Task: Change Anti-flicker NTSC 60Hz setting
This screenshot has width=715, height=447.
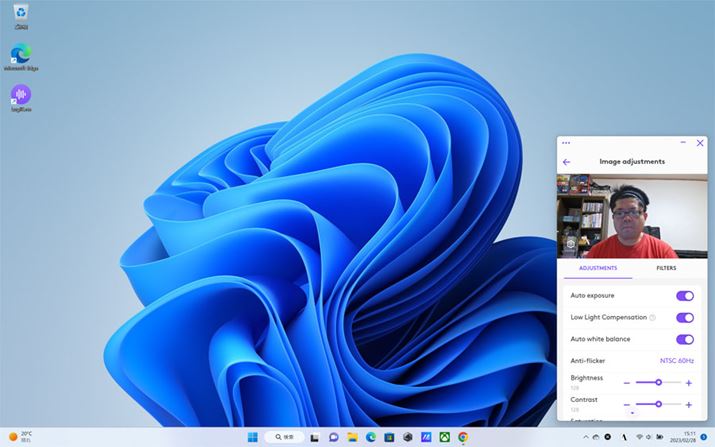Action: 676,361
